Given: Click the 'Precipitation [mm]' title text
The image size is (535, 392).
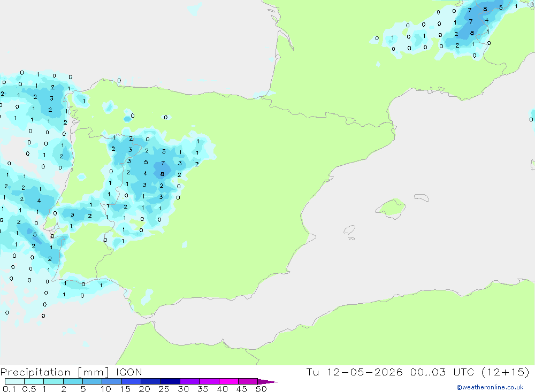Looking at the screenshot, I should [55, 372].
